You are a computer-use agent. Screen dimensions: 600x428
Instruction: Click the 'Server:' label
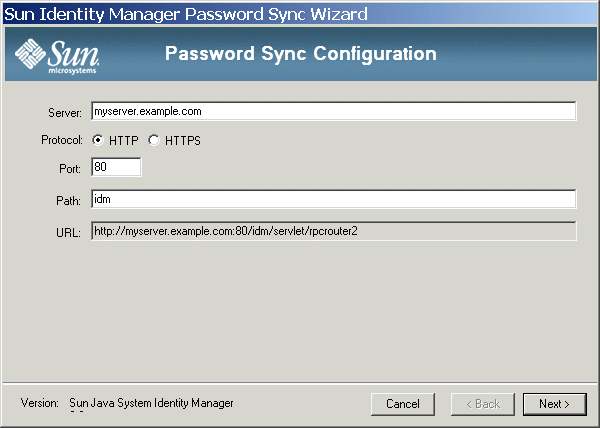(65, 113)
